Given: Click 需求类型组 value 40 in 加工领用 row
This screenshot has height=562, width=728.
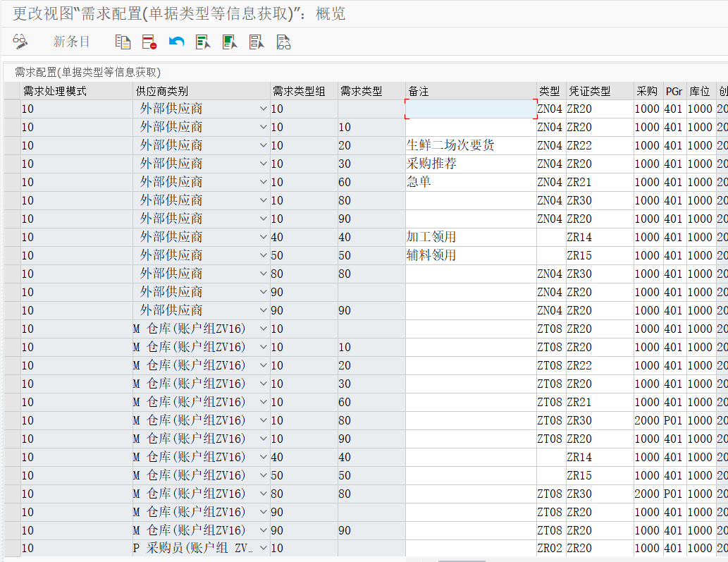Looking at the screenshot, I should tap(304, 237).
